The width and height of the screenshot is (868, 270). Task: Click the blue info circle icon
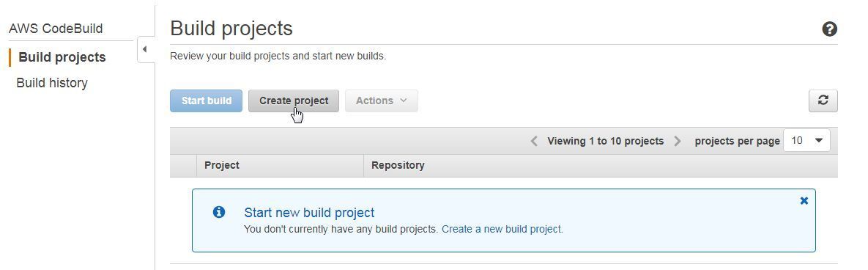pos(219,212)
